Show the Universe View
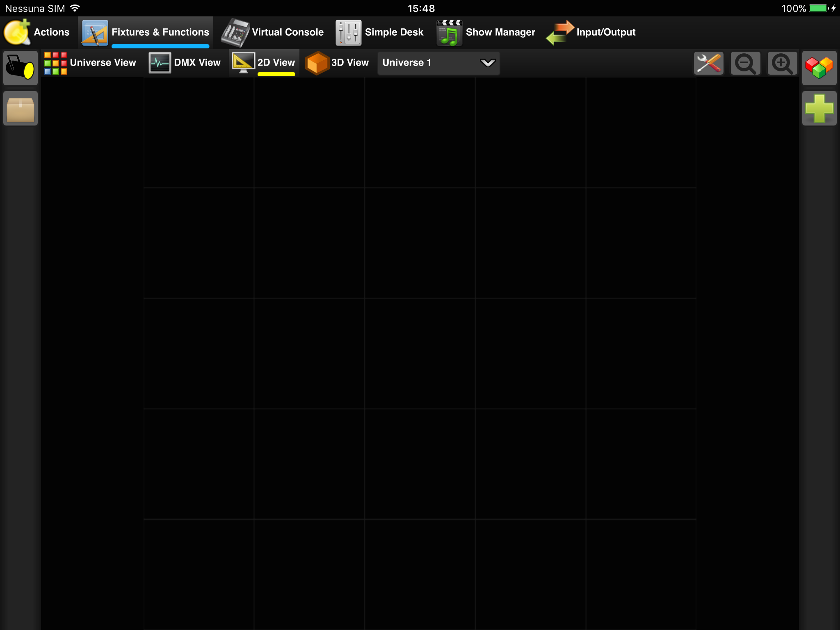The height and width of the screenshot is (630, 840). click(x=90, y=63)
